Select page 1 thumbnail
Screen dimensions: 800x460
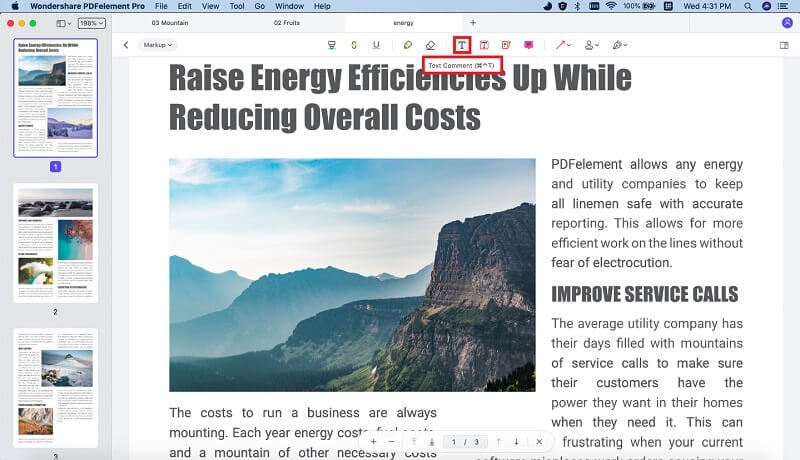coord(56,98)
